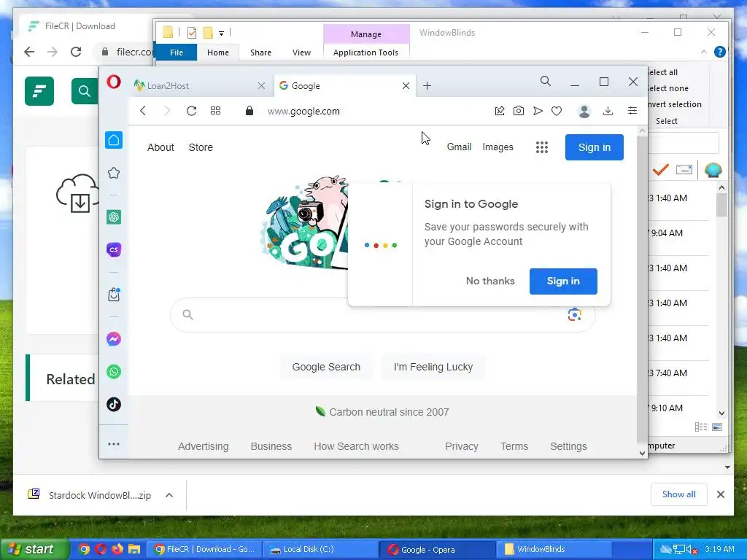The image size is (747, 560).
Task: Open the Opera menu logo
Action: tap(113, 82)
